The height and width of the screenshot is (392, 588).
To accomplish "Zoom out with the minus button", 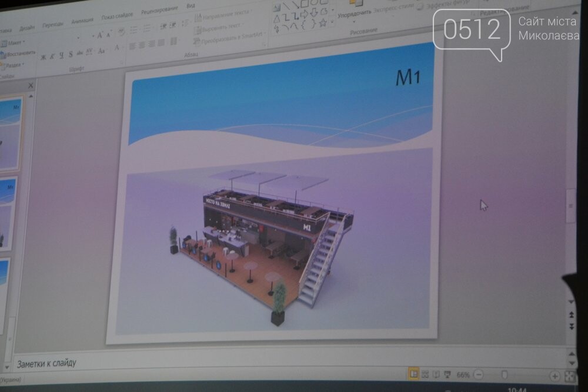I will click(x=479, y=374).
